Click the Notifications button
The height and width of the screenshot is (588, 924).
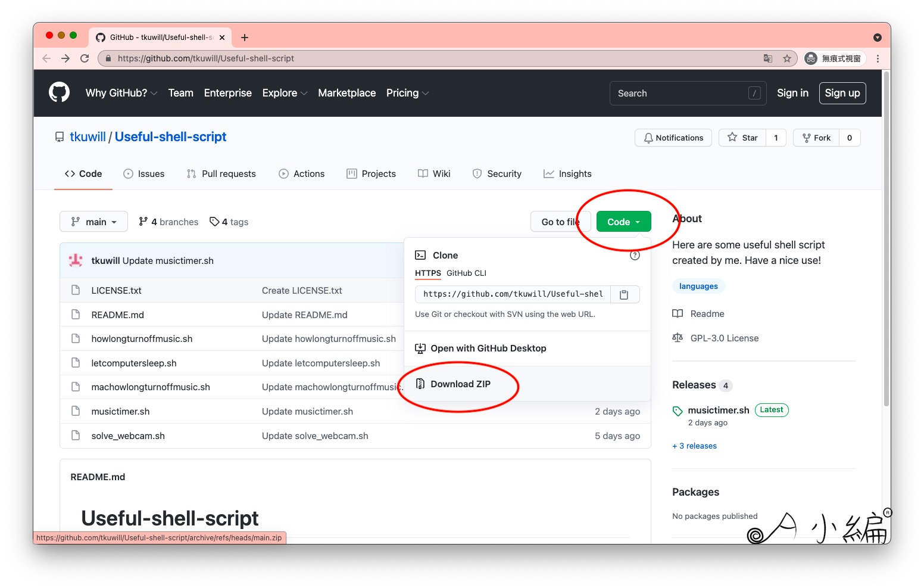[673, 138]
